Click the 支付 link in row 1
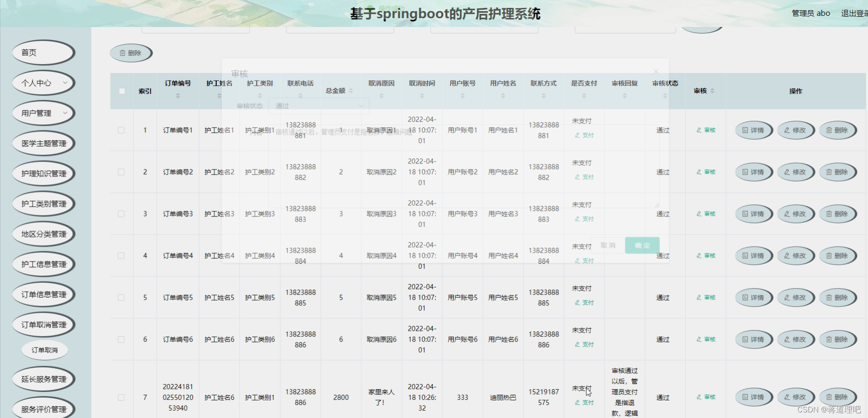The width and height of the screenshot is (868, 418). [x=584, y=135]
